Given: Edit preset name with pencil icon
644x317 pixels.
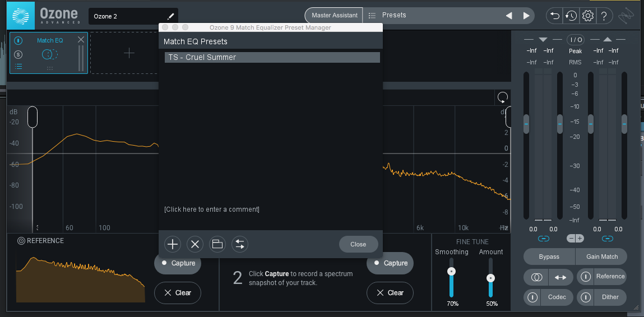Looking at the screenshot, I should [x=170, y=16].
